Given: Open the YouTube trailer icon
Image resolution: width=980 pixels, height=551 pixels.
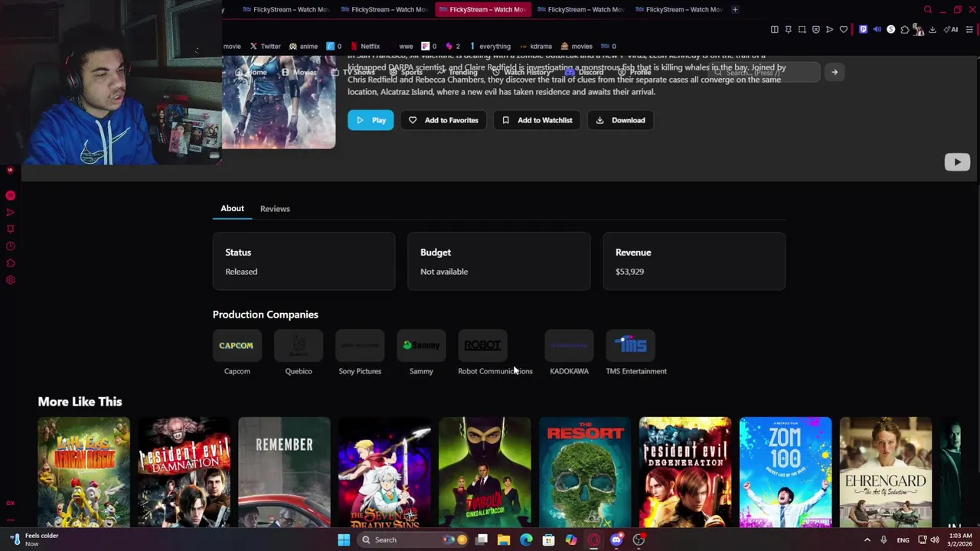Looking at the screenshot, I should [x=957, y=162].
